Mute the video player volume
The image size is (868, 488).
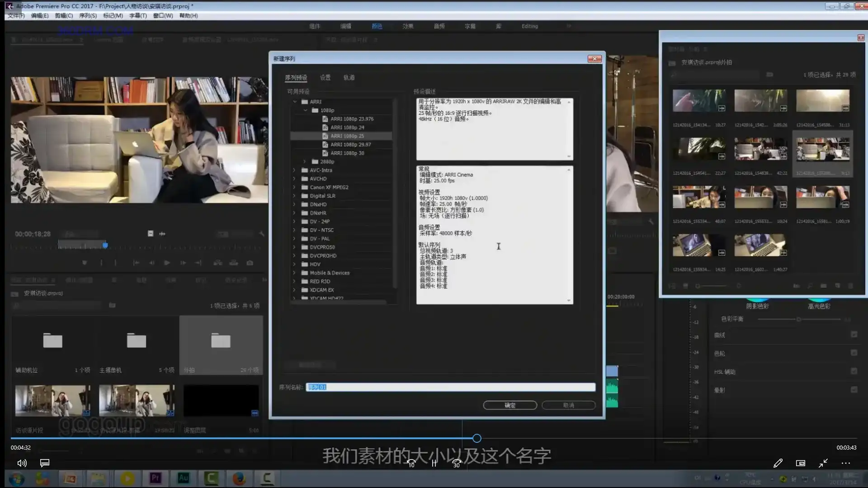click(22, 463)
